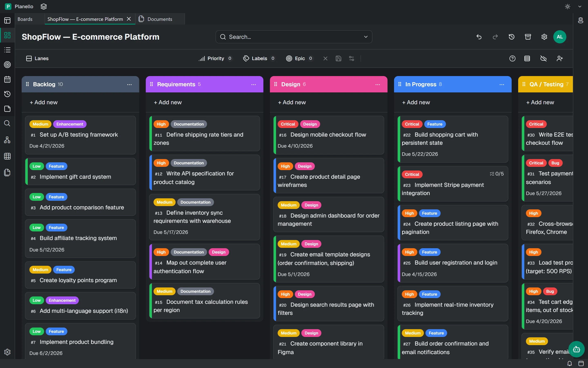Open the Epic filter dropdown

click(x=300, y=58)
